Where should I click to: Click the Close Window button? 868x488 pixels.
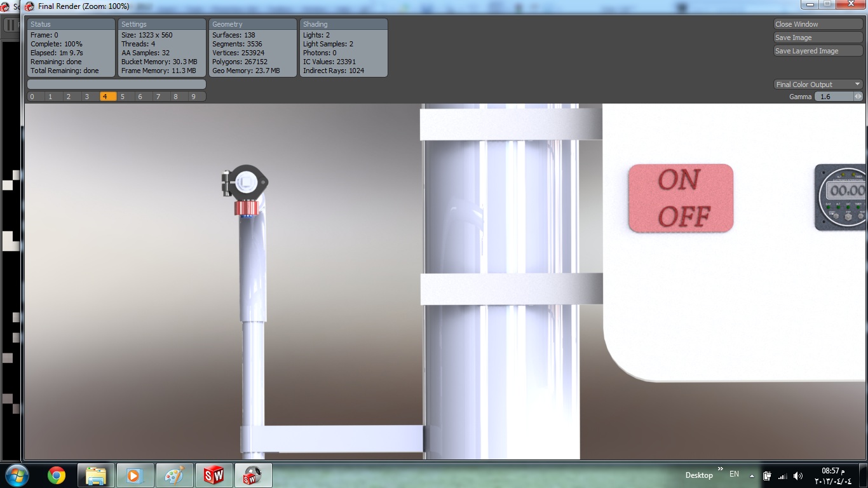coord(818,24)
